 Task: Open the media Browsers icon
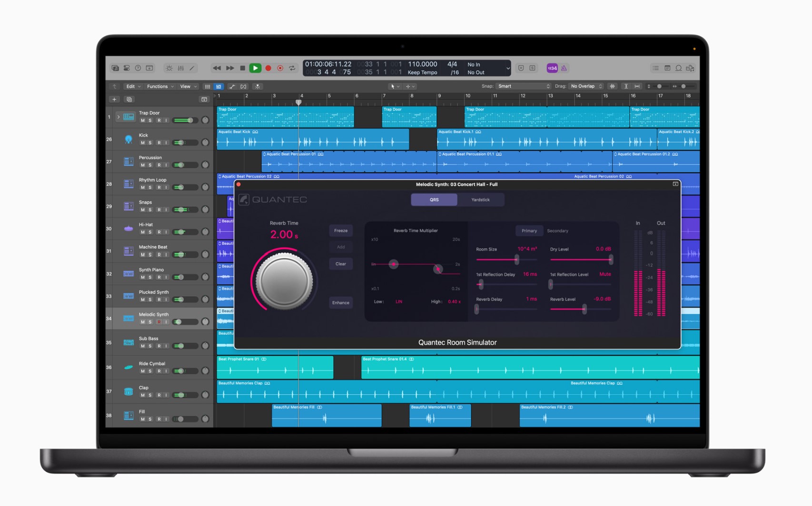690,68
